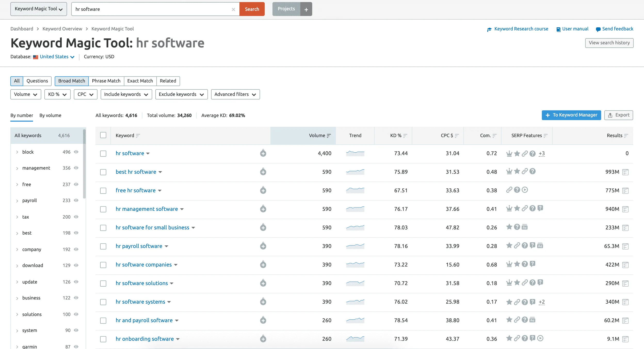The image size is (644, 349).
Task: Click the keyword groups sidebar scrollbar
Action: 84,164
